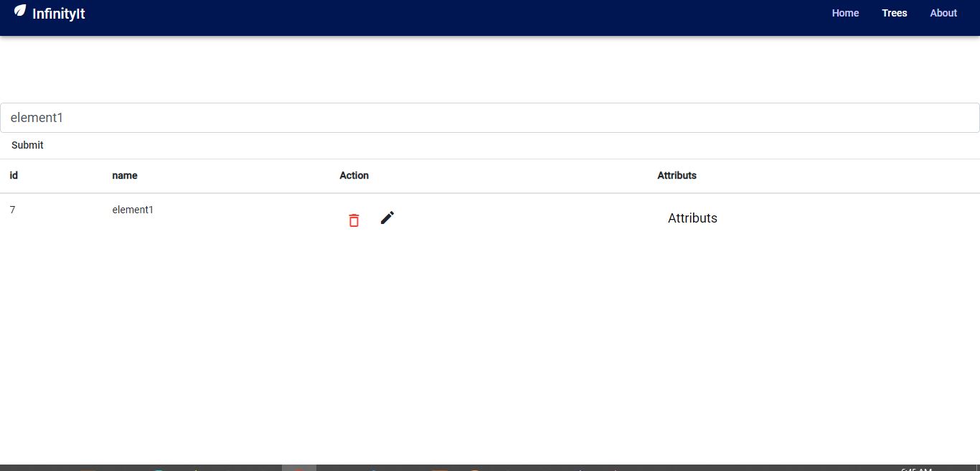The height and width of the screenshot is (471, 980).
Task: Click the name column header
Action: 124,175
